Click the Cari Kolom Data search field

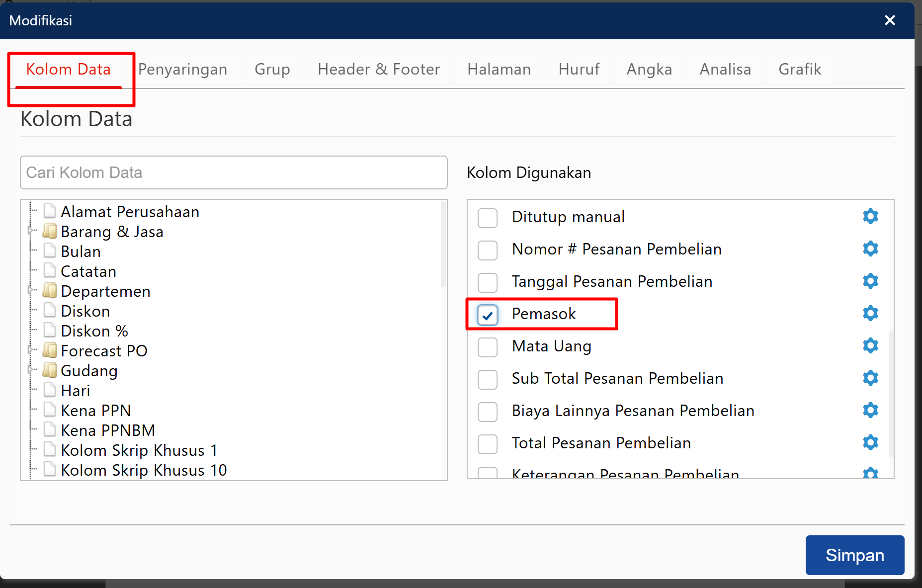pyautogui.click(x=234, y=172)
